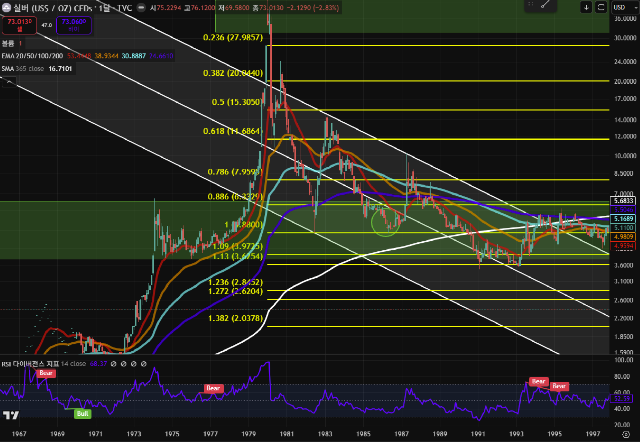Collapse the indicator legend with the chevron
The height and width of the screenshot is (442, 640).
click(x=9, y=82)
